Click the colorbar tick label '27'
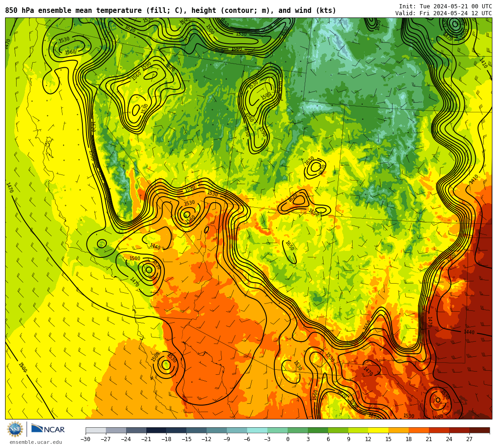 point(469,439)
